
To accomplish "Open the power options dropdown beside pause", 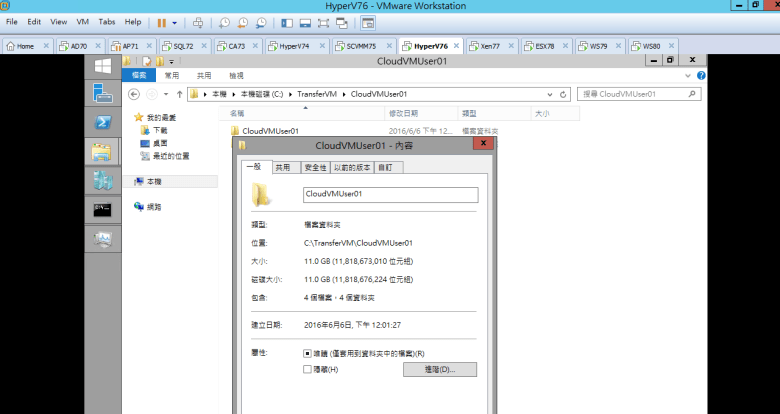I will point(176,21).
